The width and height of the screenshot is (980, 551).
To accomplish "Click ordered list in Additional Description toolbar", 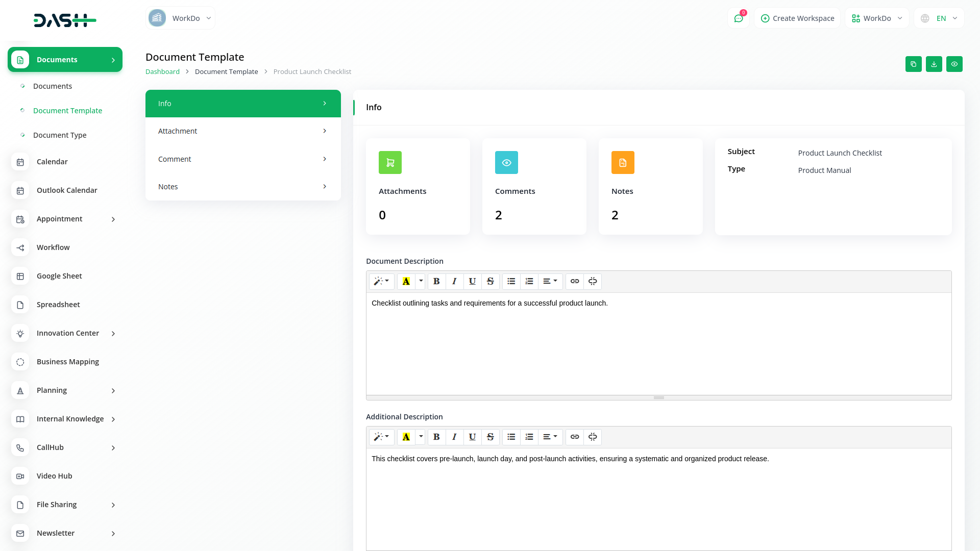I will (x=529, y=437).
